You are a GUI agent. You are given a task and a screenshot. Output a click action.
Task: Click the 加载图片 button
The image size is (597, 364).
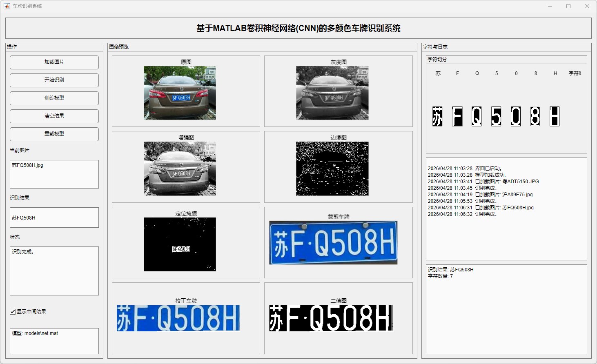(54, 62)
